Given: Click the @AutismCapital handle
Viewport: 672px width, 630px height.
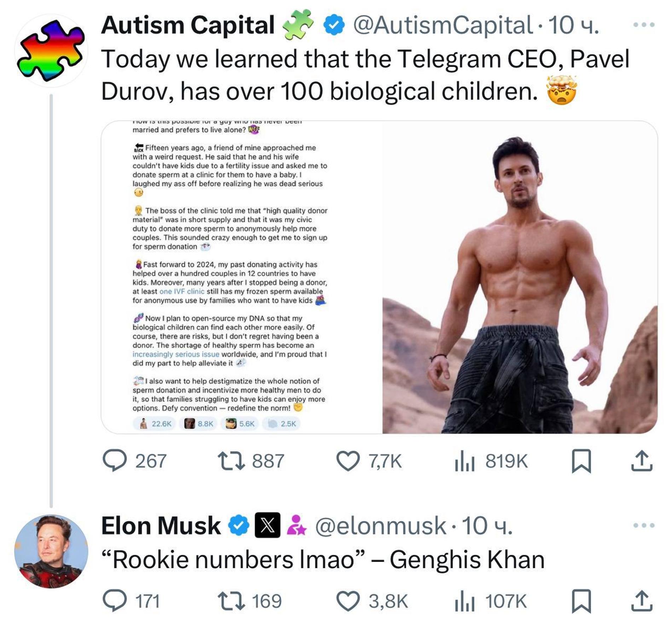Looking at the screenshot, I should coord(442,25).
